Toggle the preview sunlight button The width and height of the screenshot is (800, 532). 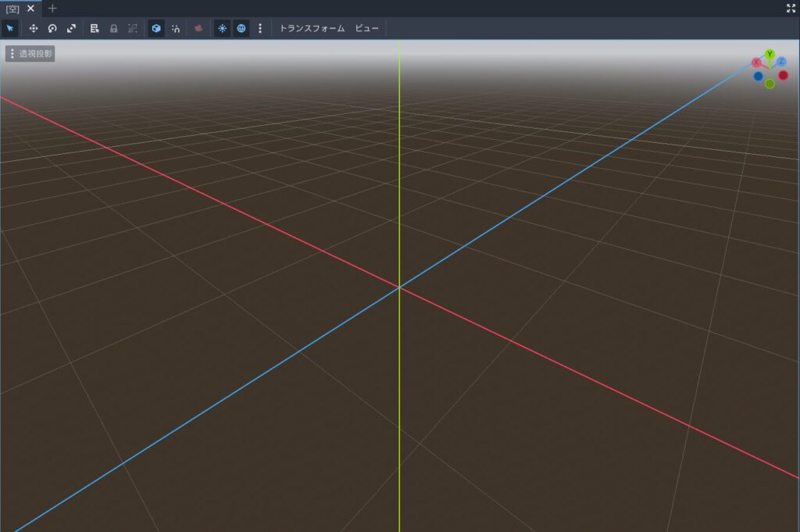click(x=222, y=29)
